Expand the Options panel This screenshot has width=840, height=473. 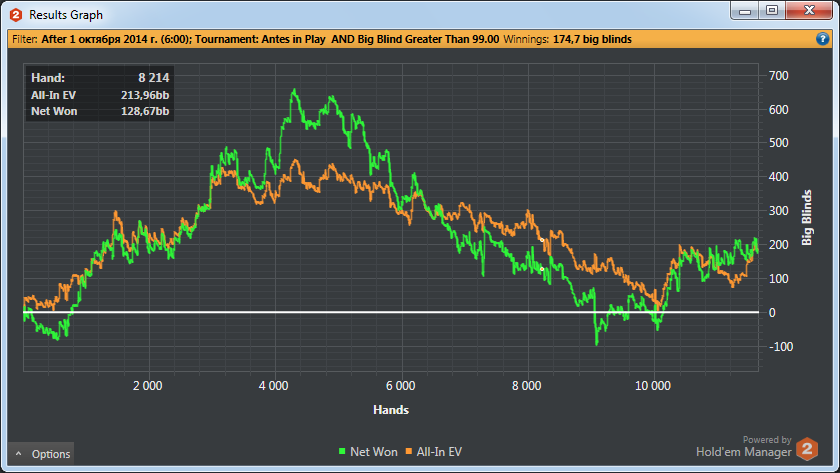point(41,454)
